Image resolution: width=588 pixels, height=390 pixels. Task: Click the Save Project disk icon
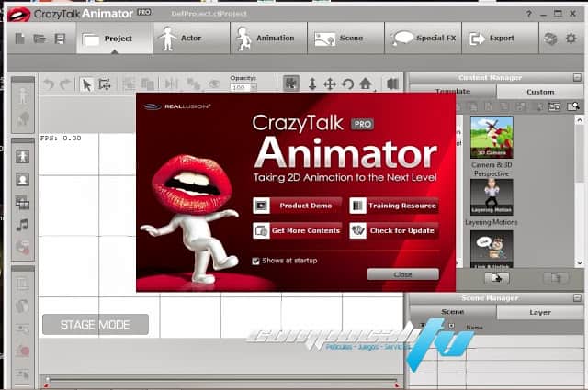click(x=60, y=39)
